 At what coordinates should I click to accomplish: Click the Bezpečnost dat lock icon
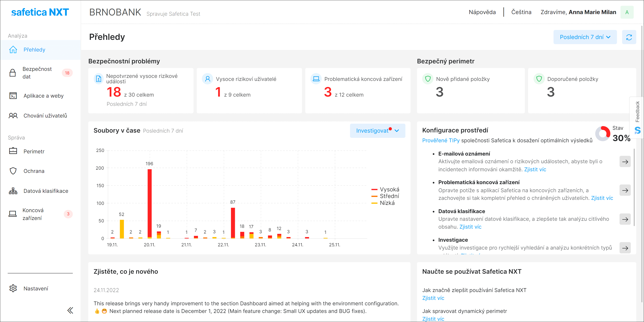pyautogui.click(x=12, y=73)
